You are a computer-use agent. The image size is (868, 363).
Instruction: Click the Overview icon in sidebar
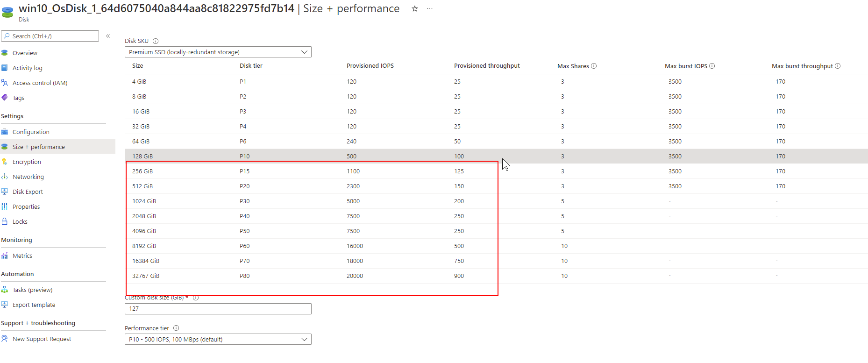[x=5, y=53]
